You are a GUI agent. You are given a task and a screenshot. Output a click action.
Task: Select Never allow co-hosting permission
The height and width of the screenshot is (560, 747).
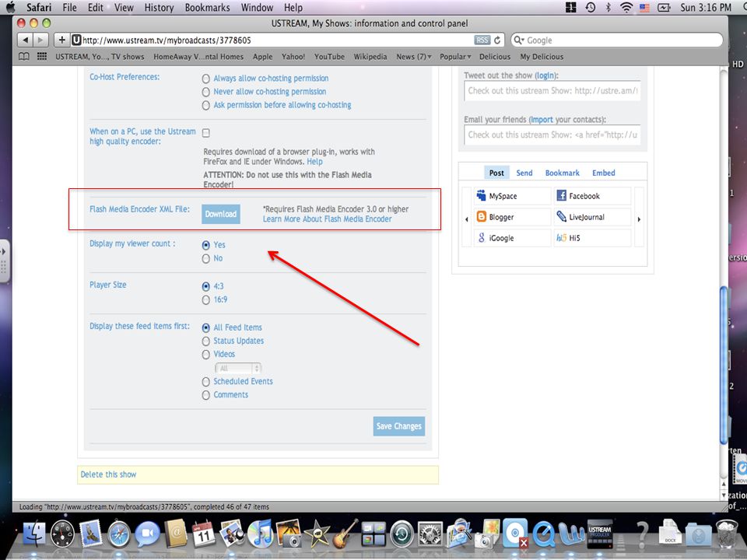coord(205,92)
